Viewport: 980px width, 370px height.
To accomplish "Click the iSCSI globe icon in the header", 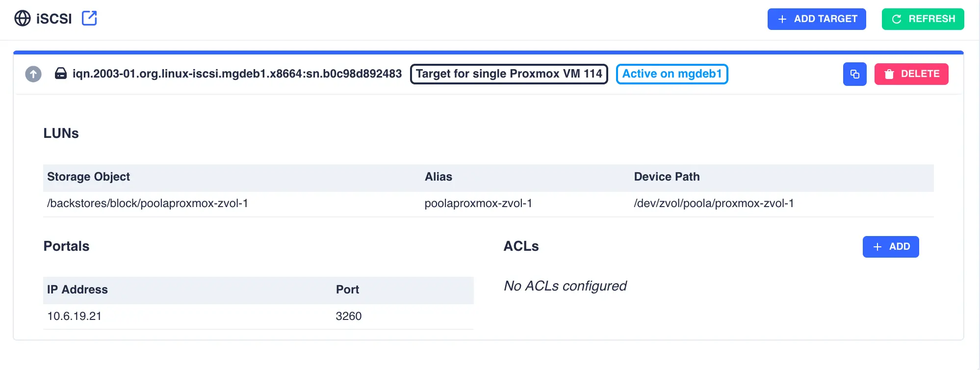I will click(22, 18).
